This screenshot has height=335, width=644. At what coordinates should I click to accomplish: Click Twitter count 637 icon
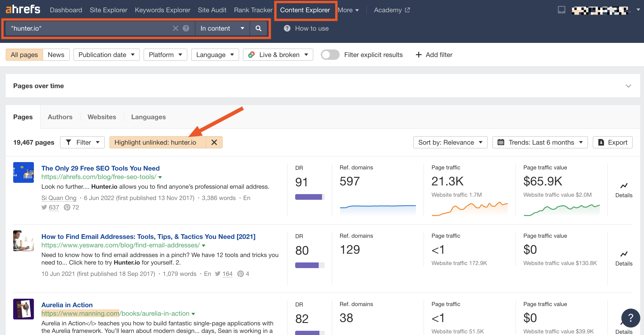click(44, 207)
